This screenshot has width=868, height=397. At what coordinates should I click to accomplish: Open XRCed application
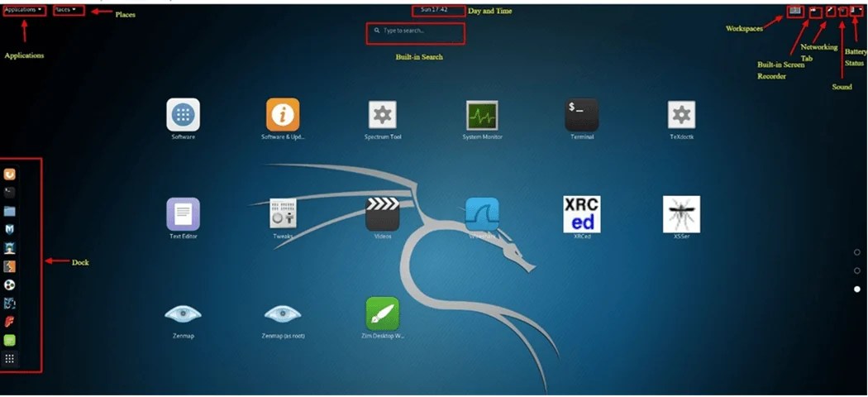582,213
